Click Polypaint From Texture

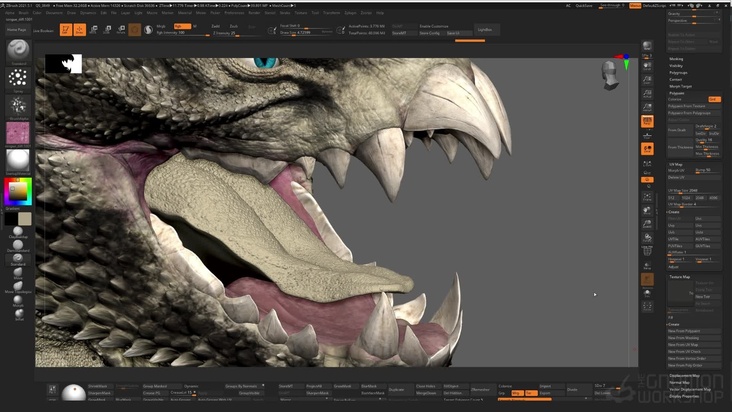694,106
